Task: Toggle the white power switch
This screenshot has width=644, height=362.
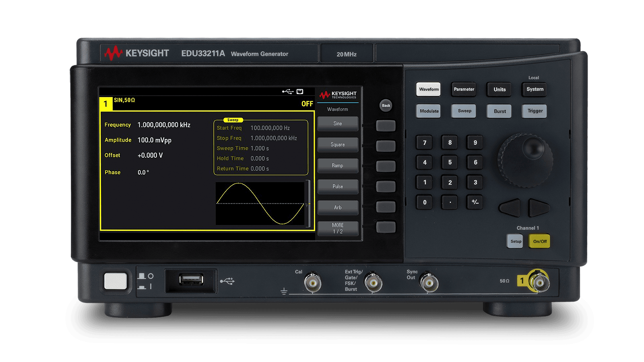Action: [x=116, y=281]
